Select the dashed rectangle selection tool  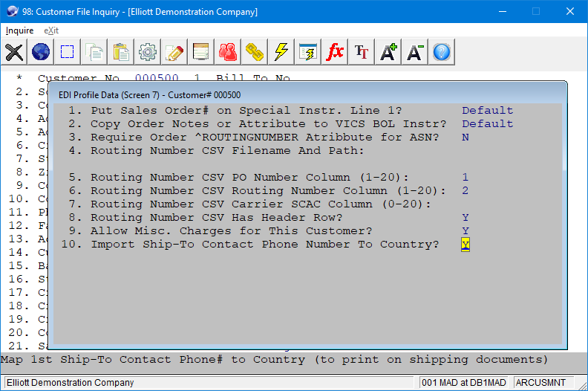click(67, 52)
